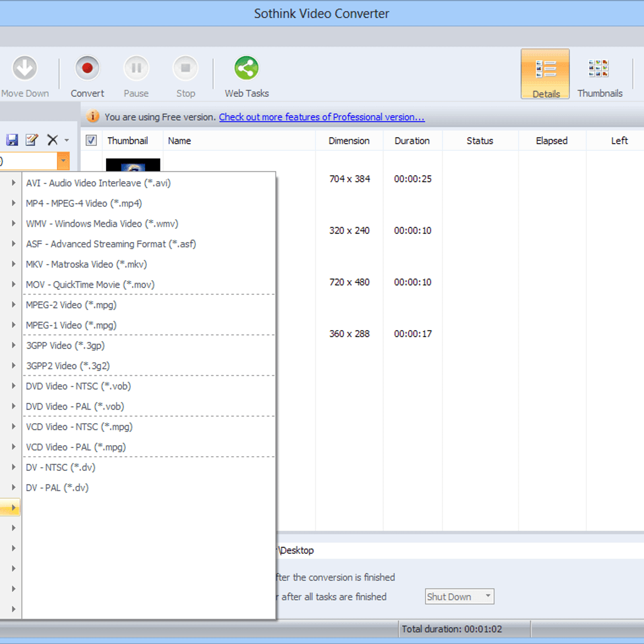Viewport: 644px width, 644px height.
Task: Click the delete profile X icon
Action: [52, 140]
